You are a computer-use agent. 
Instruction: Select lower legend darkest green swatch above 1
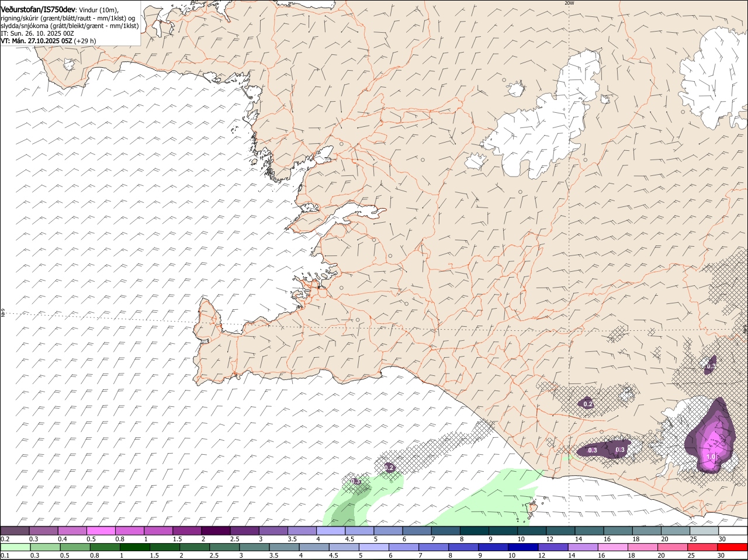click(134, 547)
